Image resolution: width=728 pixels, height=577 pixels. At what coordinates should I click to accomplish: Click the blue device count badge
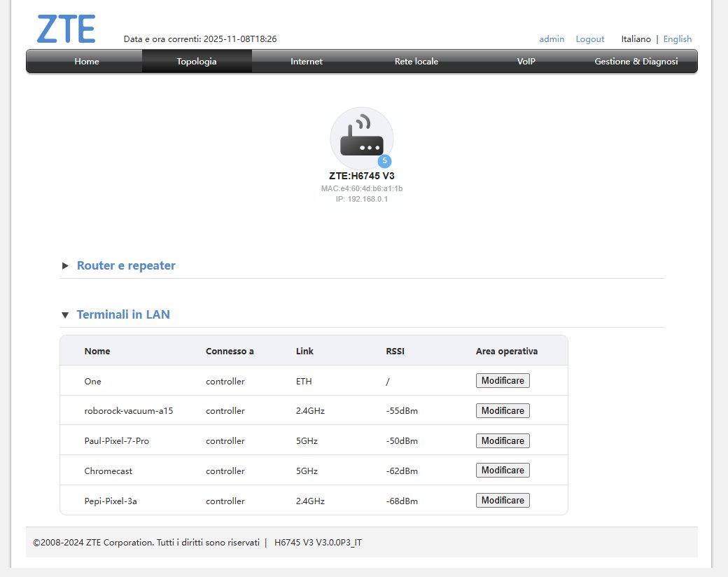[384, 160]
